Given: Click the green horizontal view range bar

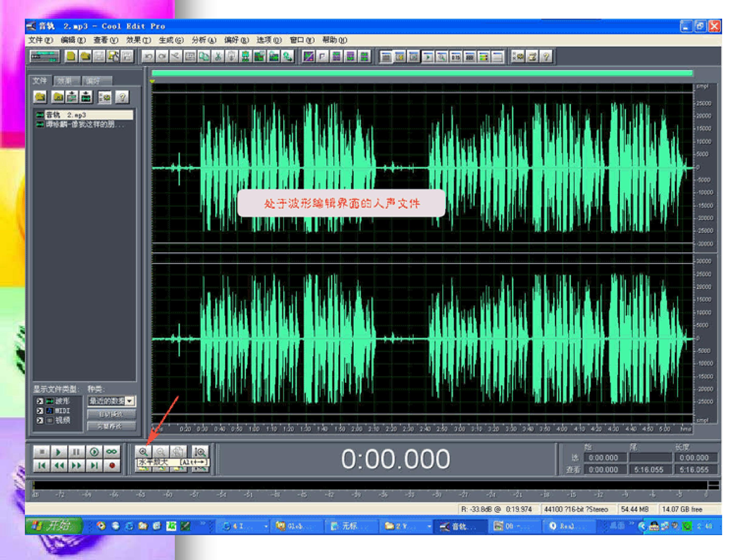Looking at the screenshot, I should pyautogui.click(x=422, y=73).
